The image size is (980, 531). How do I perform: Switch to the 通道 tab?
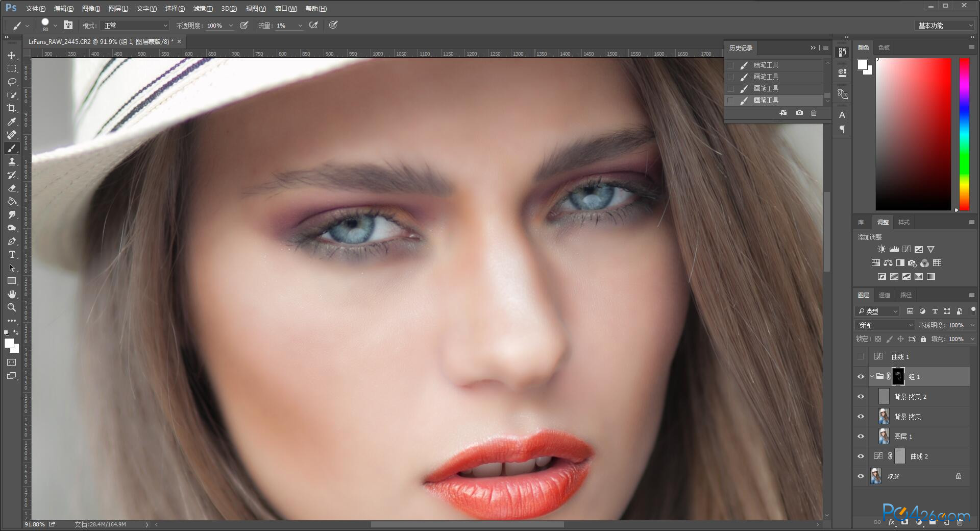tap(884, 295)
